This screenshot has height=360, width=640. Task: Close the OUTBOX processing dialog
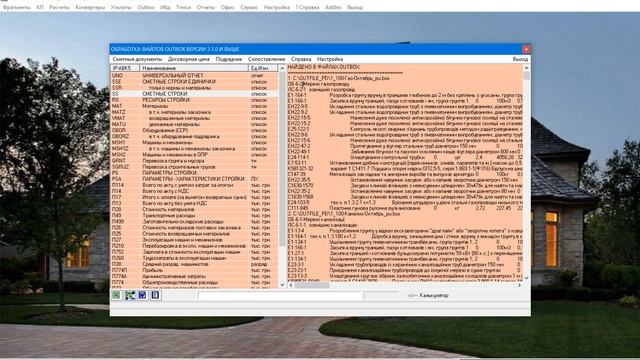point(526,49)
